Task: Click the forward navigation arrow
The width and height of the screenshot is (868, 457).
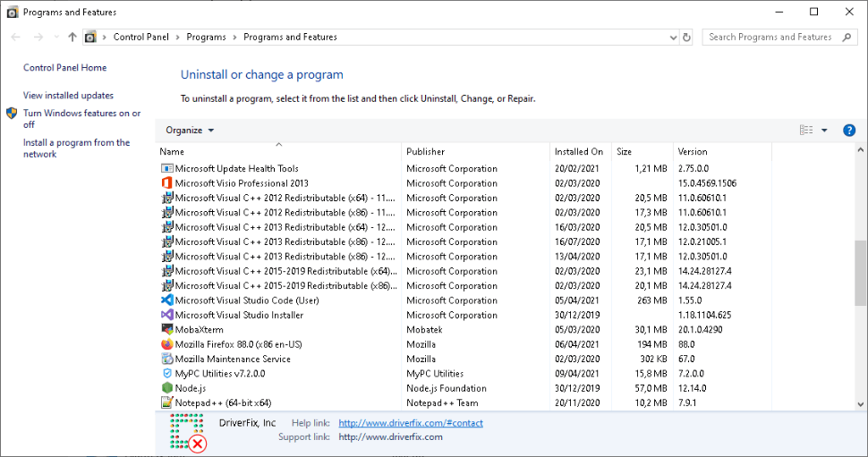Action: [38, 37]
